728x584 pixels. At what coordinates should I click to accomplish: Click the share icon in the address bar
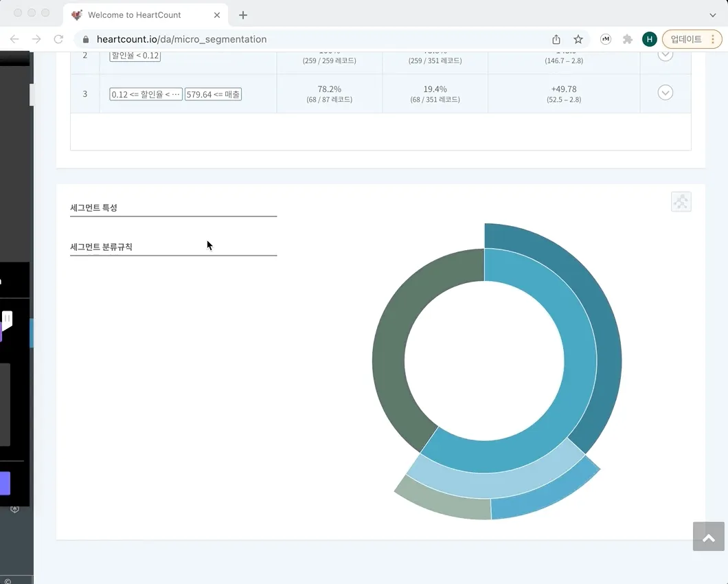pyautogui.click(x=556, y=40)
